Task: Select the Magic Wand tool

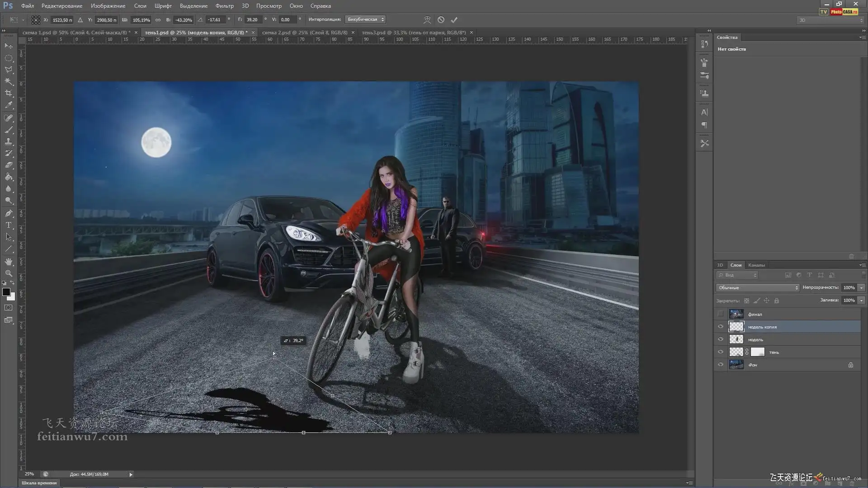Action: pyautogui.click(x=9, y=81)
